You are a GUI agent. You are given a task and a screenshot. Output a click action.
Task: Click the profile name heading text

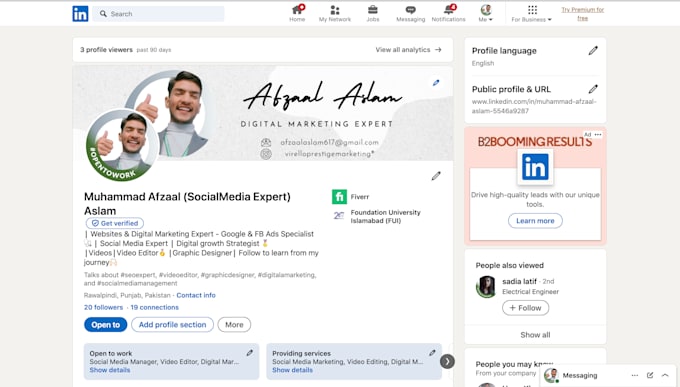187,203
